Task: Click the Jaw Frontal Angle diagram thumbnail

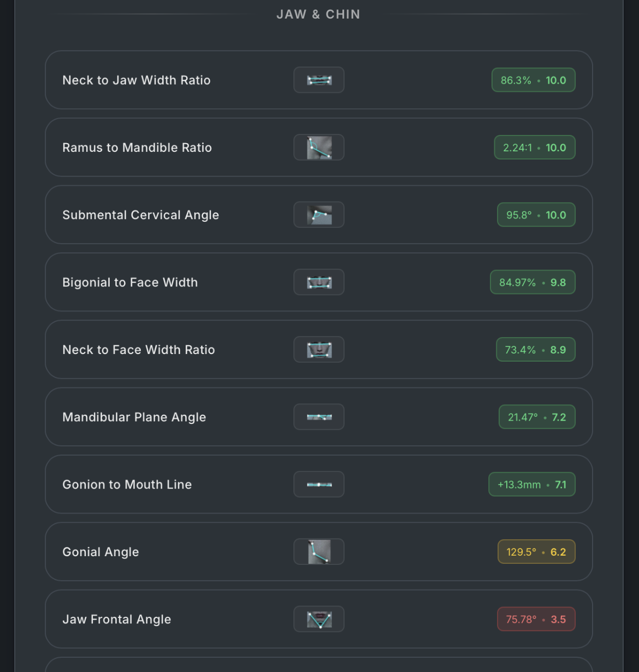Action: pyautogui.click(x=319, y=620)
